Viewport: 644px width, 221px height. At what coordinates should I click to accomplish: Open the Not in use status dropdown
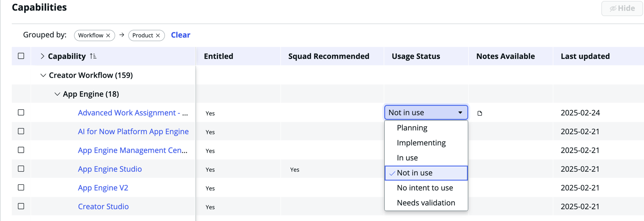coord(426,113)
